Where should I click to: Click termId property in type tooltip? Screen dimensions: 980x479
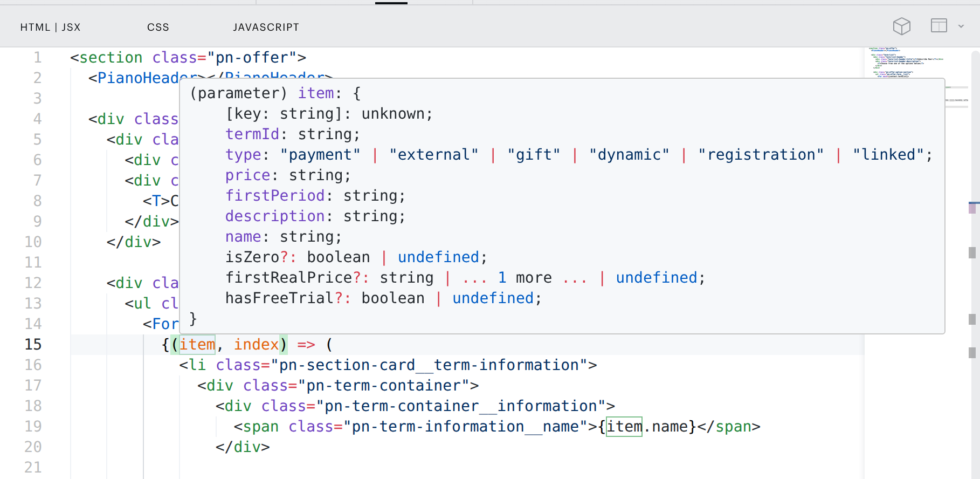click(252, 134)
